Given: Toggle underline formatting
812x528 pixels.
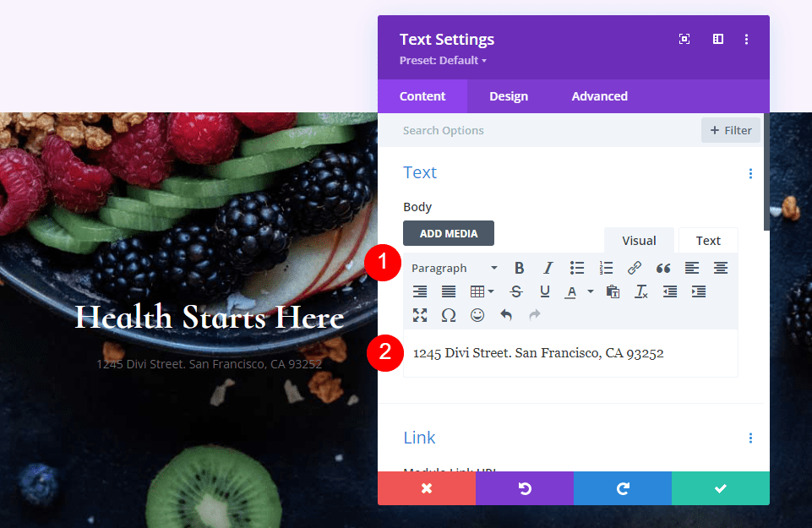Looking at the screenshot, I should (x=545, y=291).
